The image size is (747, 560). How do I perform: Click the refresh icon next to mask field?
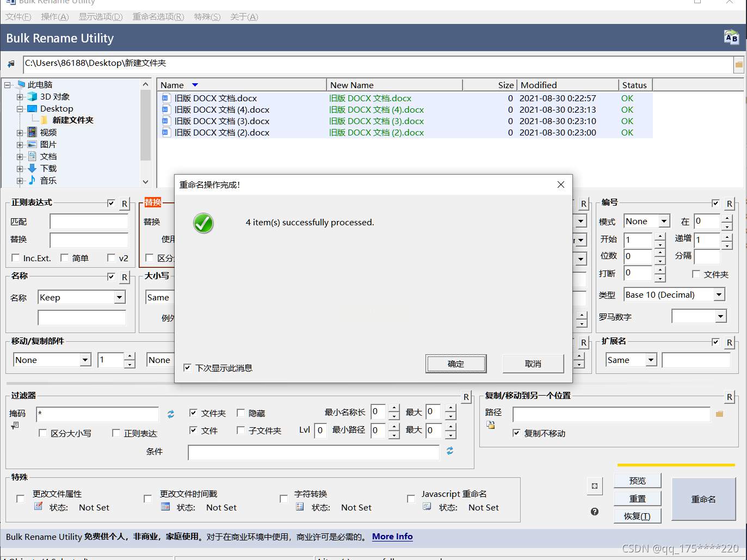coord(171,414)
